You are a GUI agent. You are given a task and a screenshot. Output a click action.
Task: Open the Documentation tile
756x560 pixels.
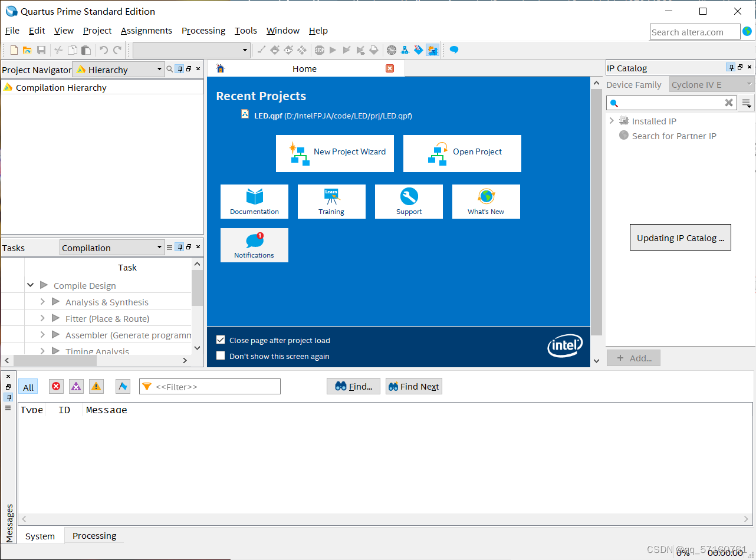coord(255,202)
